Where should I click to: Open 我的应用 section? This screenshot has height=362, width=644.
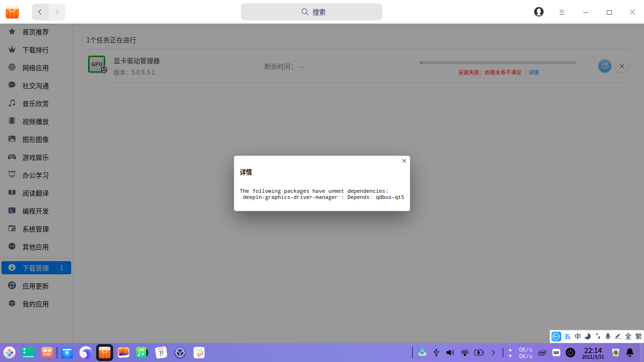pos(35,304)
